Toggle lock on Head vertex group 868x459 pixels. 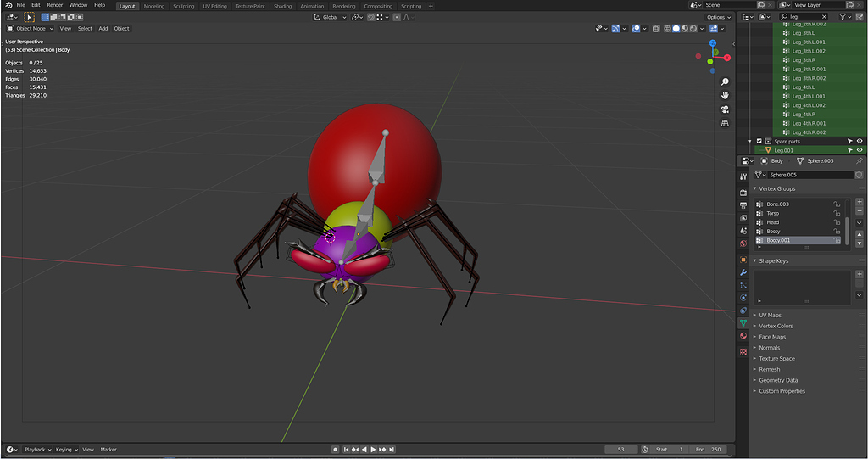[837, 222]
